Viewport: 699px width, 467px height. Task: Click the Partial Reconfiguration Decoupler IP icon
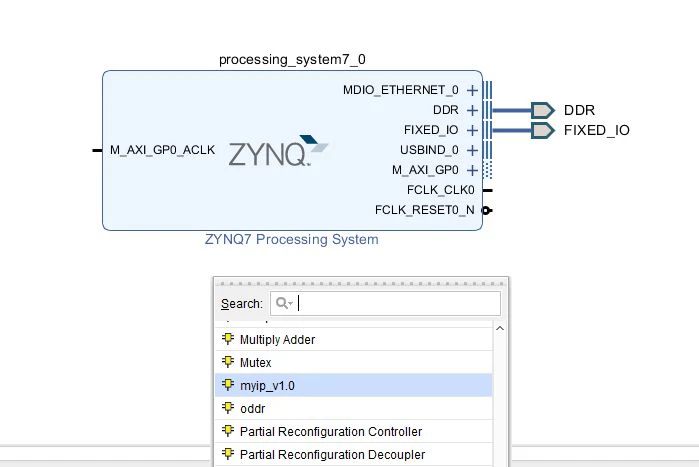tap(228, 454)
